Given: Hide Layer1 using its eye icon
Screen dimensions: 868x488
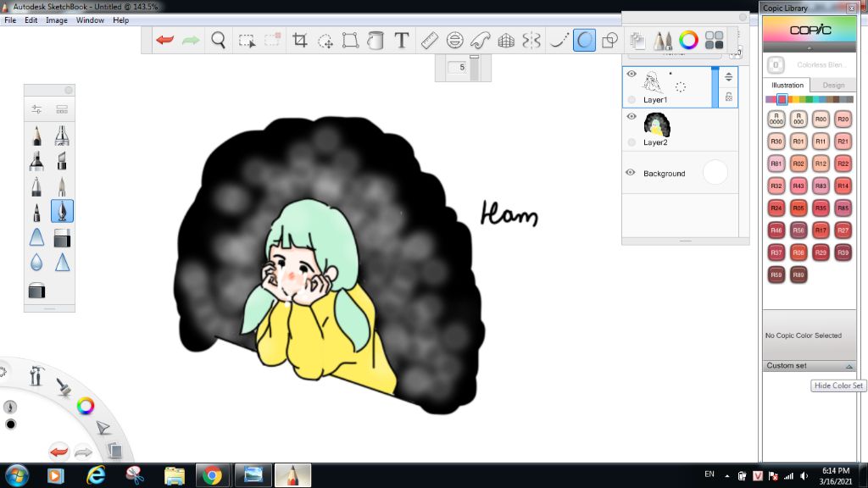Looking at the screenshot, I should [631, 74].
